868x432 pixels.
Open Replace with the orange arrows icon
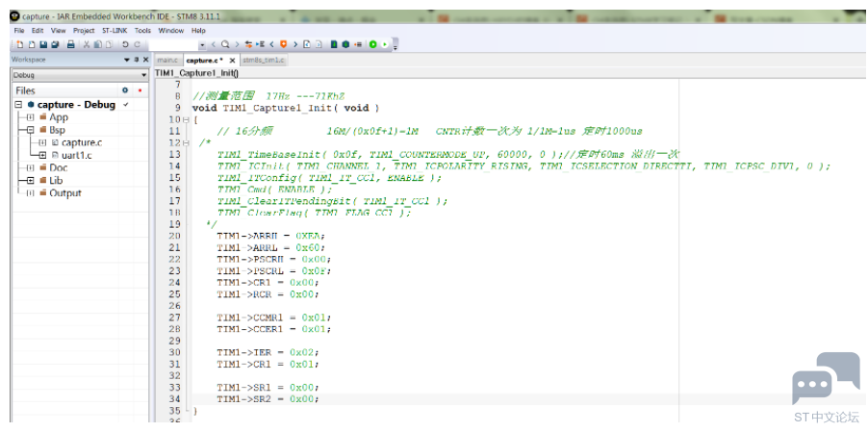248,44
